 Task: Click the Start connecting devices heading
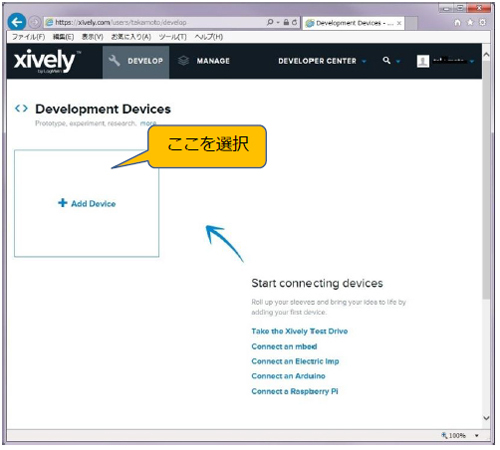[x=317, y=283]
